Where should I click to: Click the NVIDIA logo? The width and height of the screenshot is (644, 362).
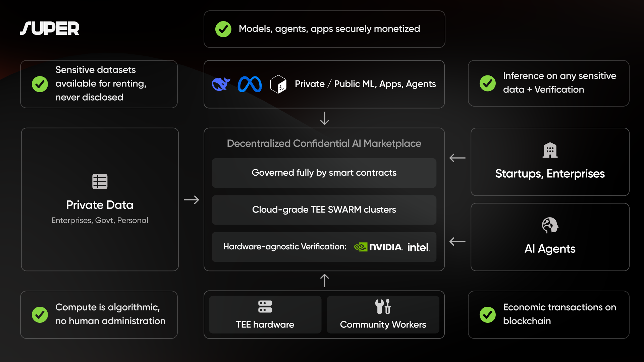pyautogui.click(x=378, y=247)
